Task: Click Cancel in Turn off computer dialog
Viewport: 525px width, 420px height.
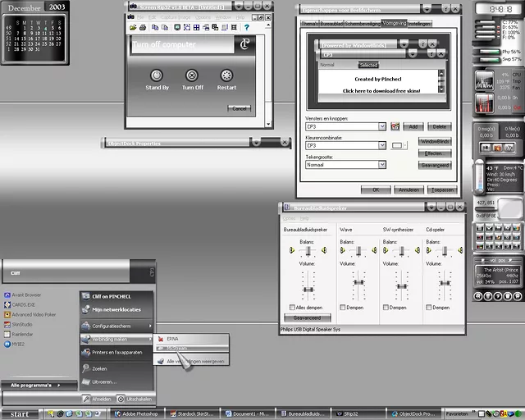Action: [x=239, y=108]
